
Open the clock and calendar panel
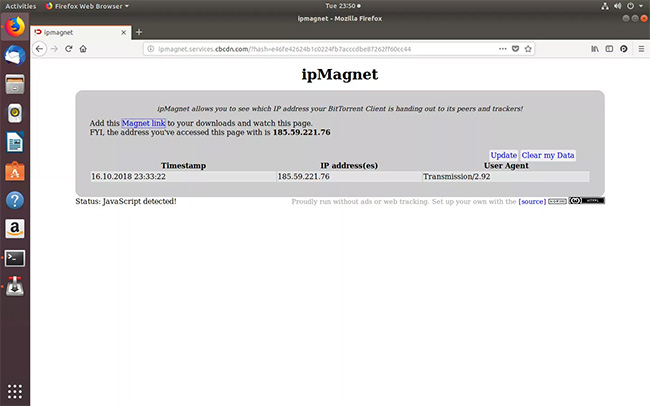(x=343, y=6)
